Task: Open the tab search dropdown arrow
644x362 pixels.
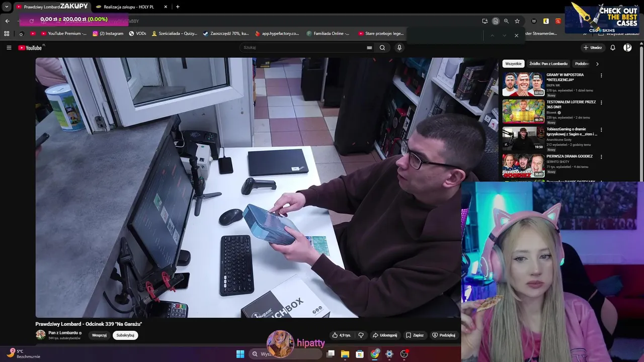Action: (x=7, y=7)
